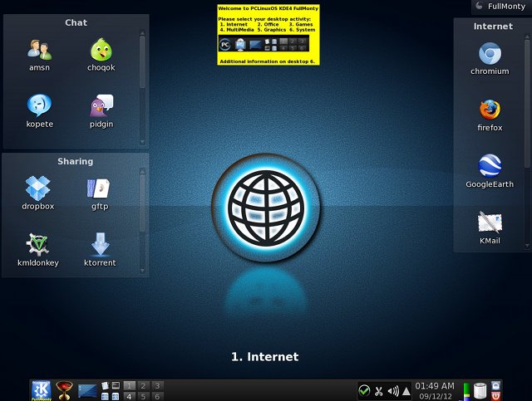Open the KDE FullMonty kickoff menu
Screen dimensions: 532x401
(42, 390)
